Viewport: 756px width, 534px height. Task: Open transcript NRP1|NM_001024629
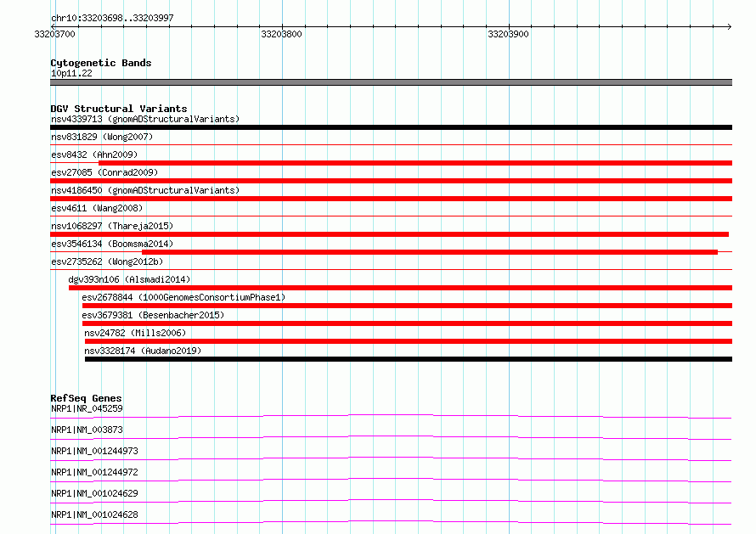94,493
